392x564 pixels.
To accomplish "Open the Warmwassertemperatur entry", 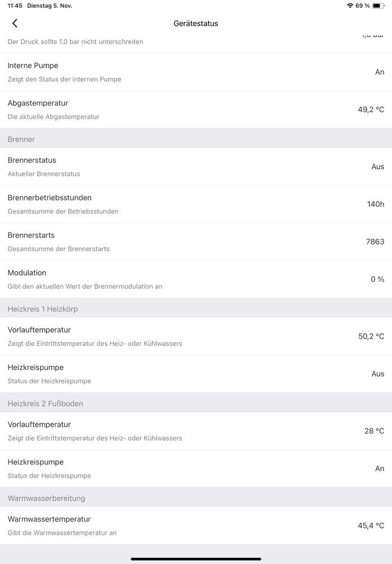I will tap(196, 526).
